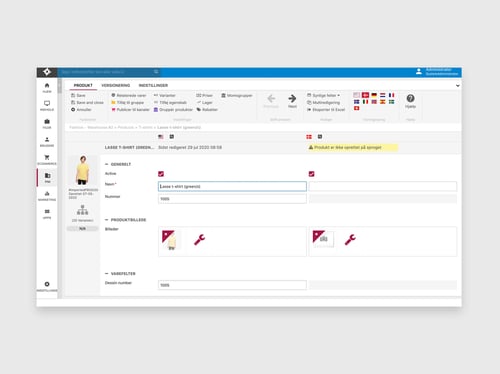Select the German flag language
The width and height of the screenshot is (500, 374).
click(374, 95)
